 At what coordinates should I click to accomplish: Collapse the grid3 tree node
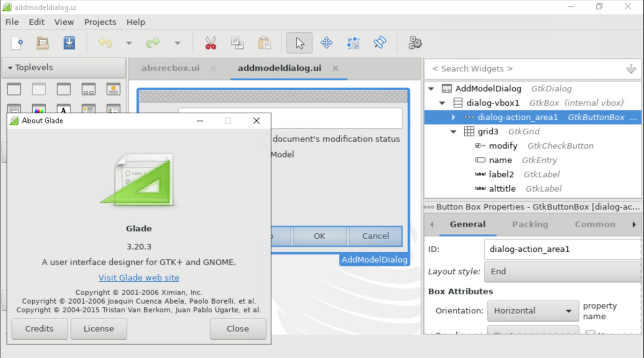tap(453, 131)
